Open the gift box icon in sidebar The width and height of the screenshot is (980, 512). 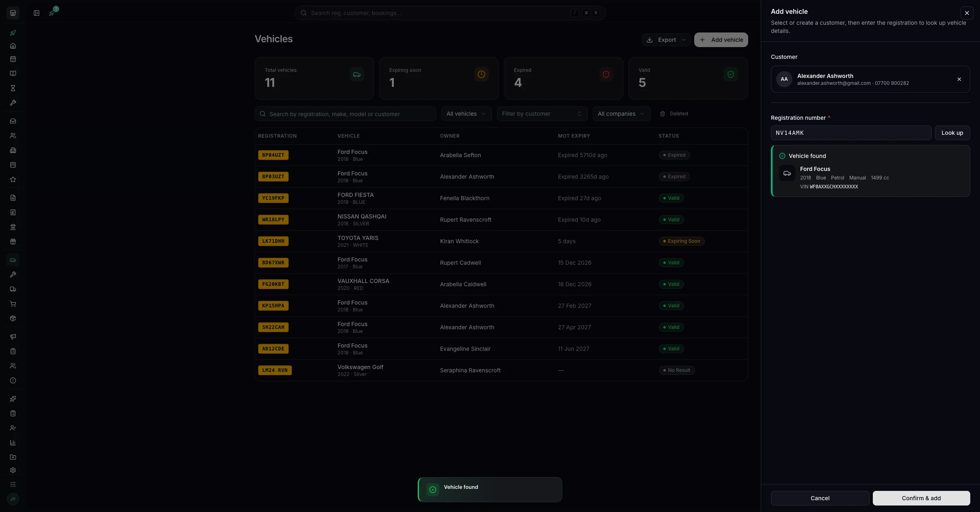point(13,242)
